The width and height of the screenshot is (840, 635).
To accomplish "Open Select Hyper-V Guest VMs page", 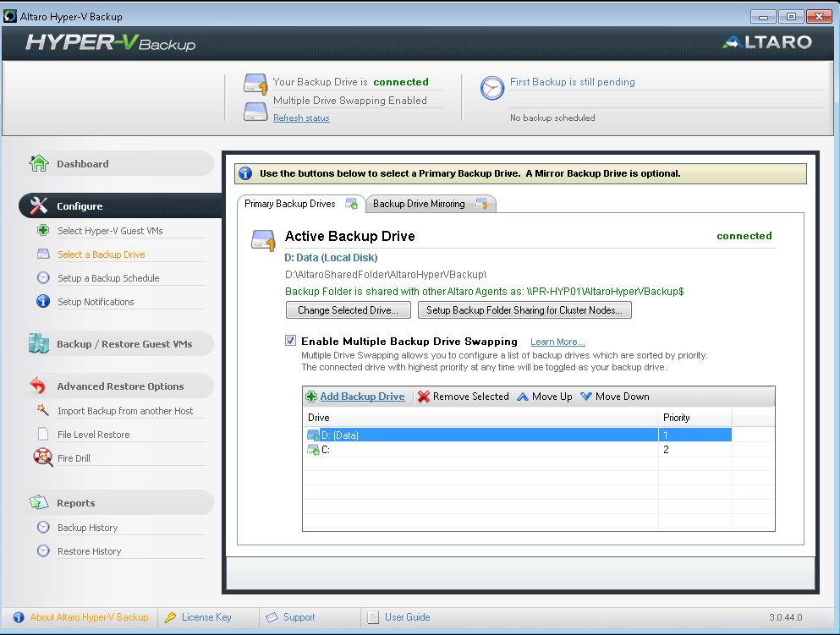I will (110, 231).
